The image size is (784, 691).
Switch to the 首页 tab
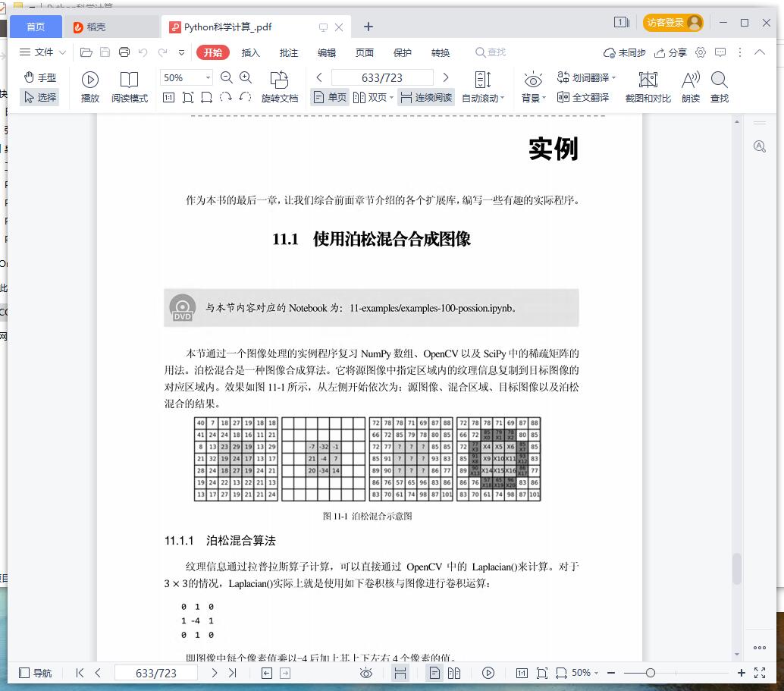coord(36,27)
